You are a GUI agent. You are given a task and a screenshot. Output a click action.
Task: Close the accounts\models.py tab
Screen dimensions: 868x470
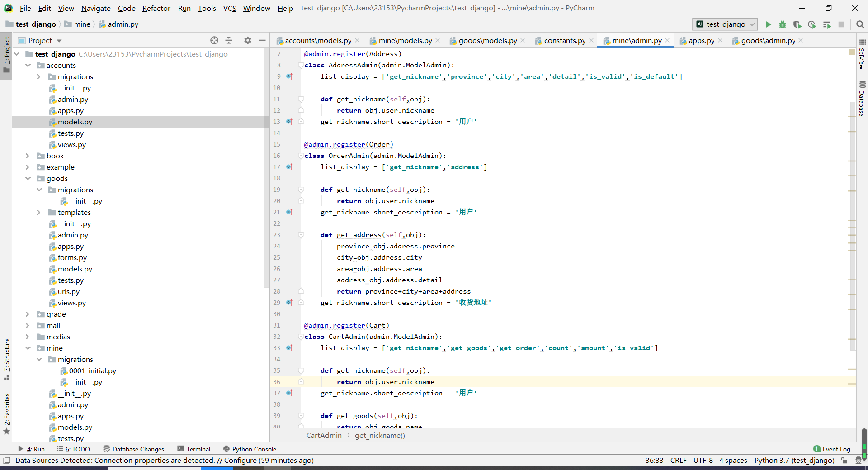pos(358,40)
